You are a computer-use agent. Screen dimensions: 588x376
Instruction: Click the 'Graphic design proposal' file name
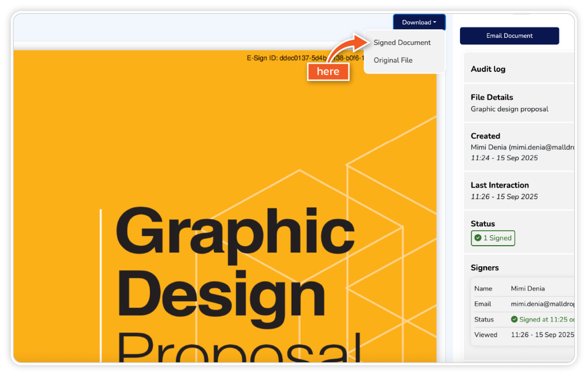click(509, 109)
